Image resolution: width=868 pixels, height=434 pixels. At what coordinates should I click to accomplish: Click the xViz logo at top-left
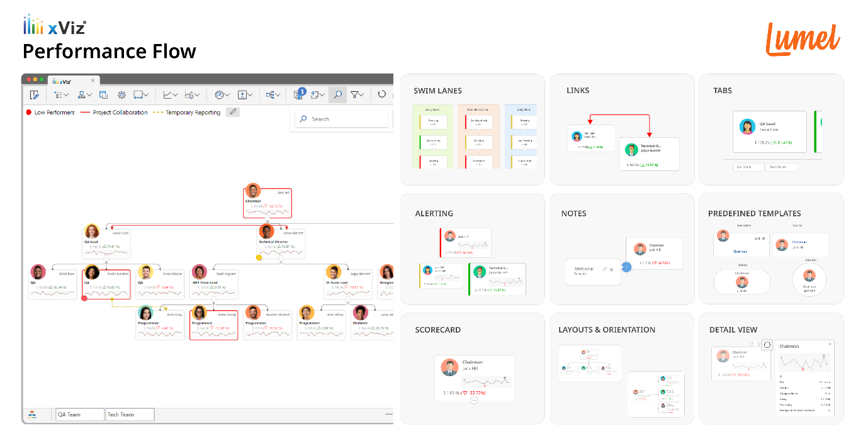pyautogui.click(x=55, y=26)
